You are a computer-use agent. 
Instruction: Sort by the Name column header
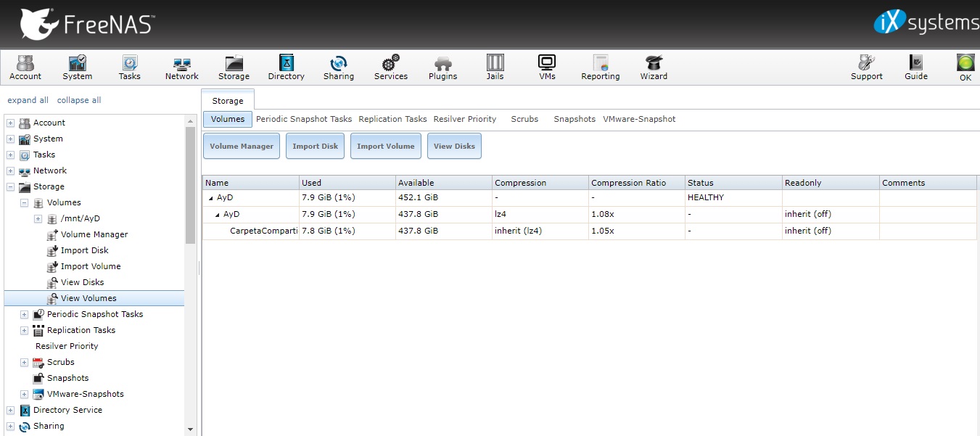(x=251, y=183)
